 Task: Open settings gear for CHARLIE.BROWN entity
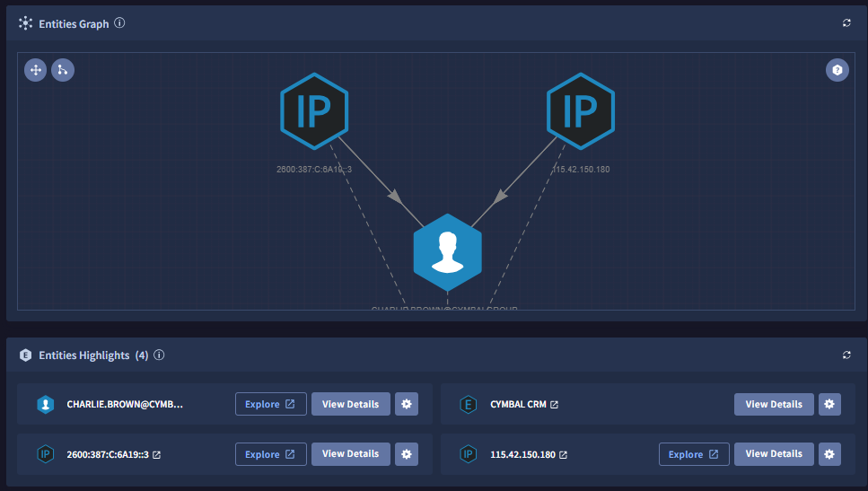coord(407,404)
